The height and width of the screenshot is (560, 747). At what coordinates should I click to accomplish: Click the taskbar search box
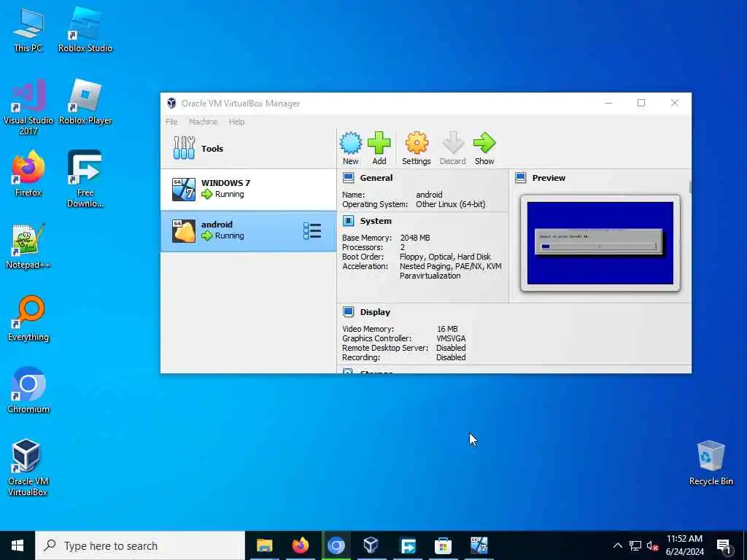[140, 545]
